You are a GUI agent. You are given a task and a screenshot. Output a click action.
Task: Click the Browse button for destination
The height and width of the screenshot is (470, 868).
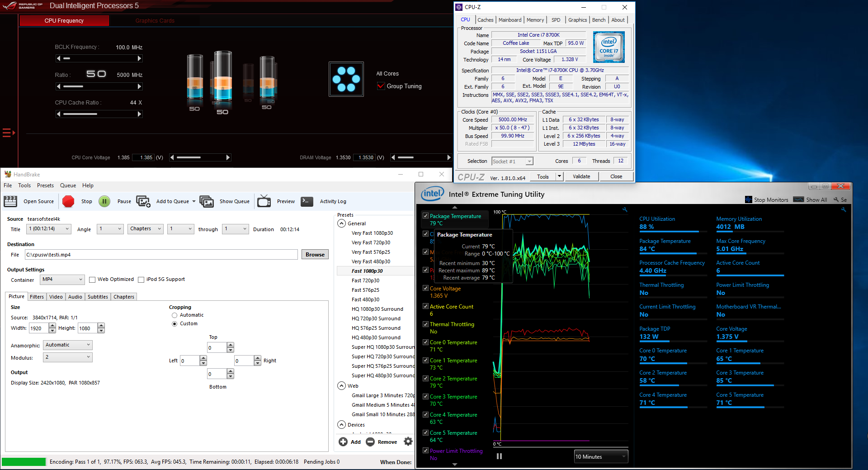pyautogui.click(x=315, y=255)
